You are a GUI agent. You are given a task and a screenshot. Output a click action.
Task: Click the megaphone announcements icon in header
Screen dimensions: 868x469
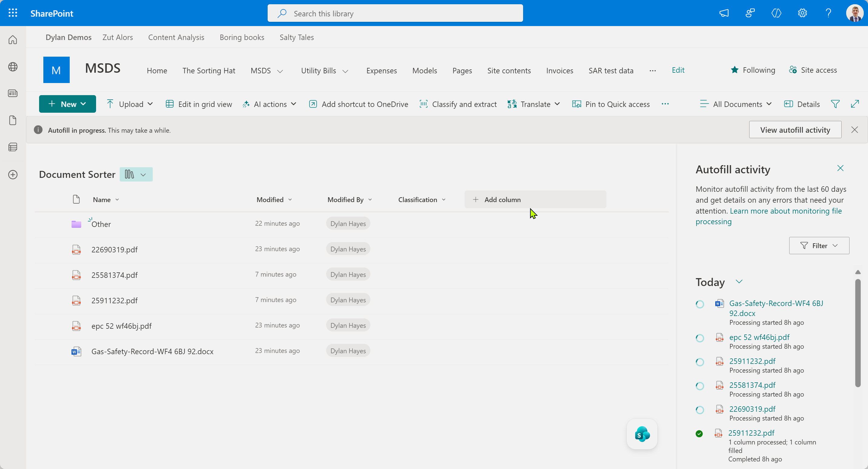pyautogui.click(x=724, y=13)
